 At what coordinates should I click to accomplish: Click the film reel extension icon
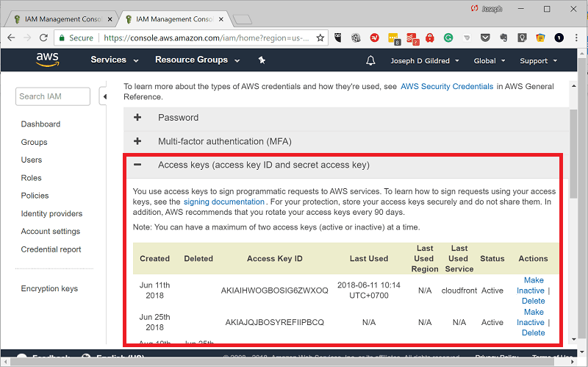pyautogui.click(x=356, y=38)
